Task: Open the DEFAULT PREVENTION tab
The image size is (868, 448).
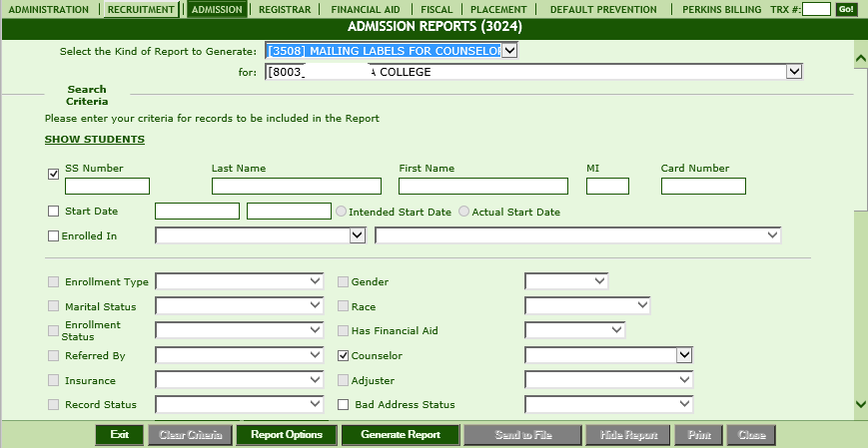Action: coord(603,9)
